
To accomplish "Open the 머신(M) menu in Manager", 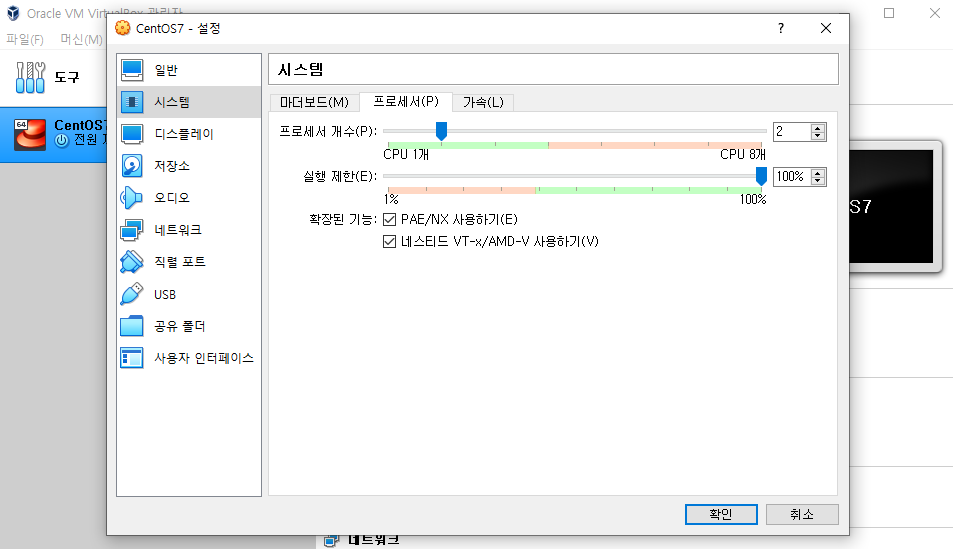I will point(81,40).
